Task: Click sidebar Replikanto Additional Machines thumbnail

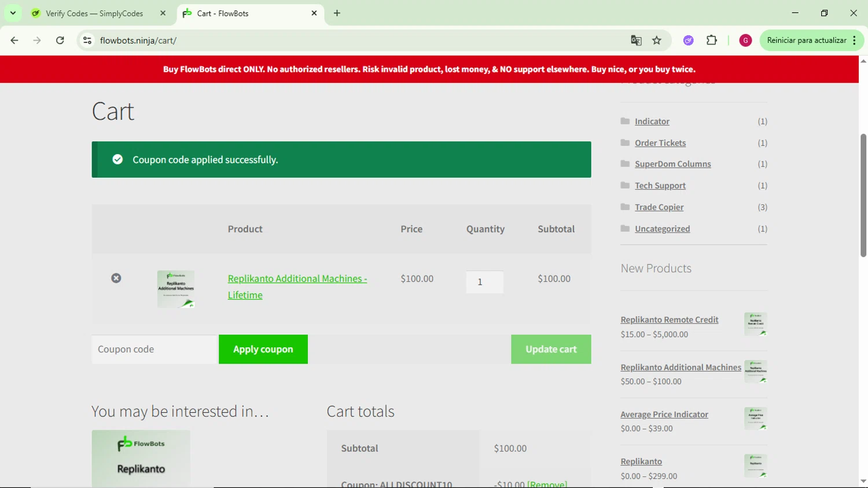Action: [x=756, y=372]
